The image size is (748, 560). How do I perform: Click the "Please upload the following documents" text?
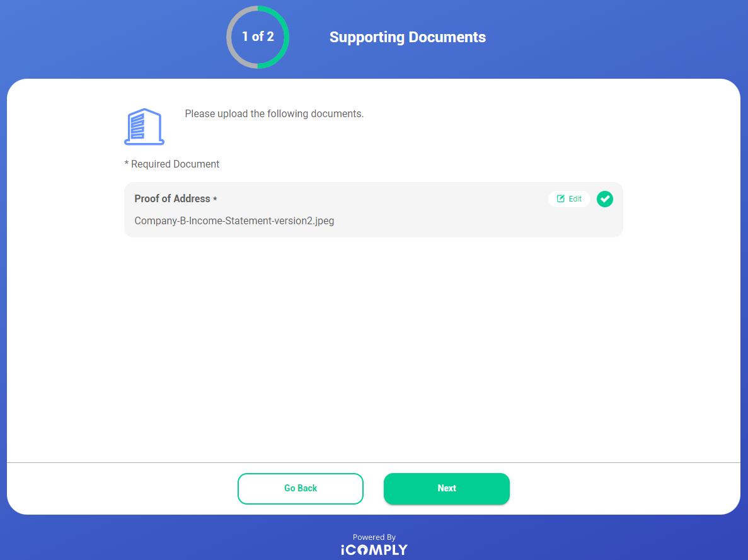point(274,114)
